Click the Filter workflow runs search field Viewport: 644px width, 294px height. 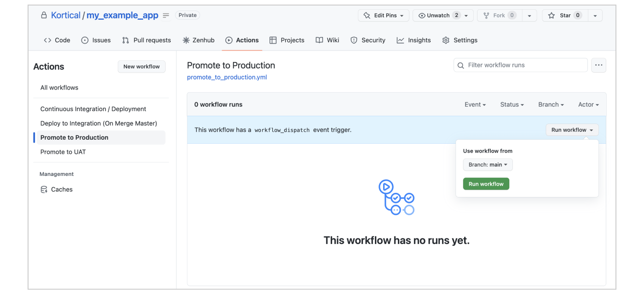[x=520, y=65]
